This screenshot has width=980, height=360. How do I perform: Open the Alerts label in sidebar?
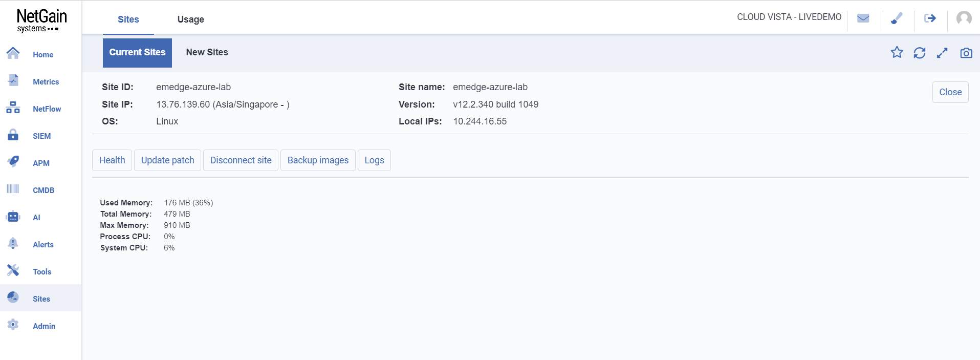click(43, 245)
